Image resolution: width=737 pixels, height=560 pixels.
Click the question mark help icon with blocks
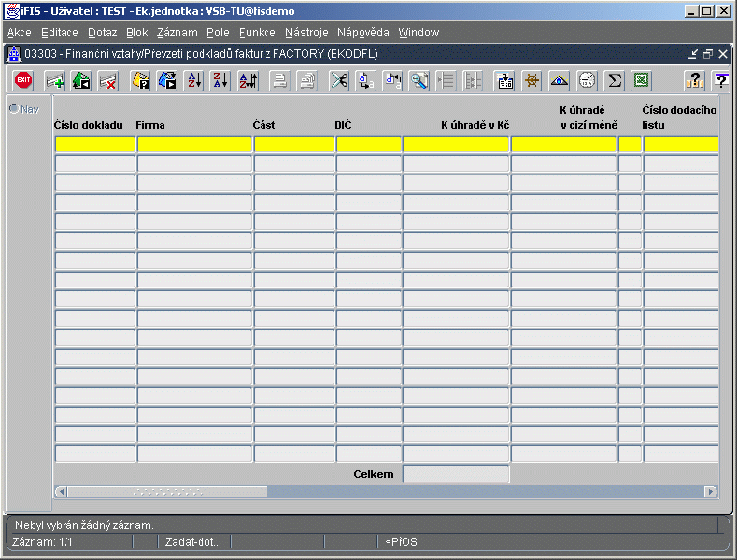(x=694, y=81)
